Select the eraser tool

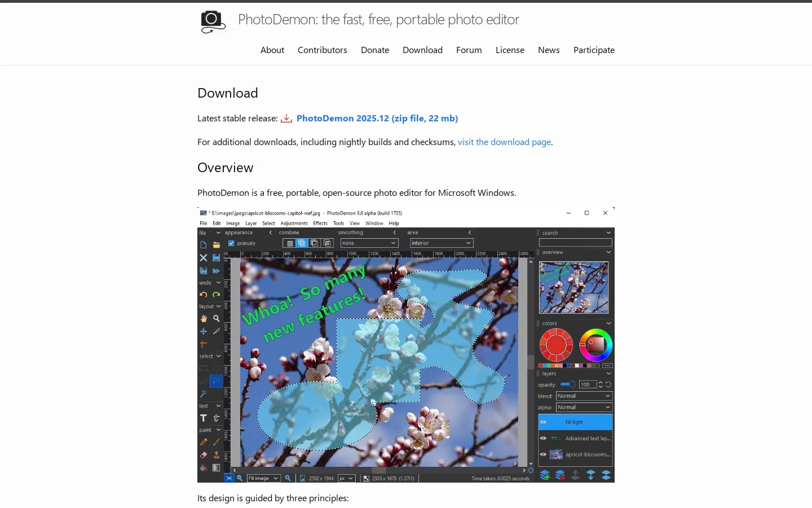(x=204, y=455)
